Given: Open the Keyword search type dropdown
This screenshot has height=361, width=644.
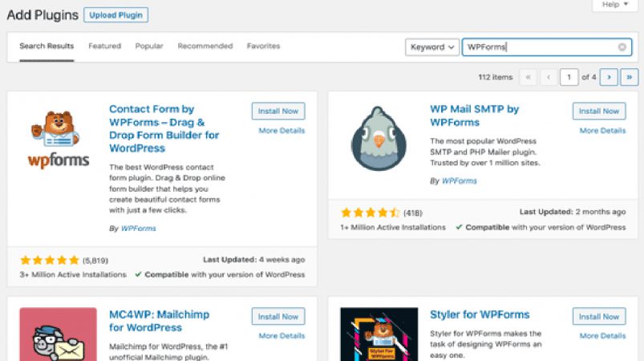Looking at the screenshot, I should click(x=432, y=47).
